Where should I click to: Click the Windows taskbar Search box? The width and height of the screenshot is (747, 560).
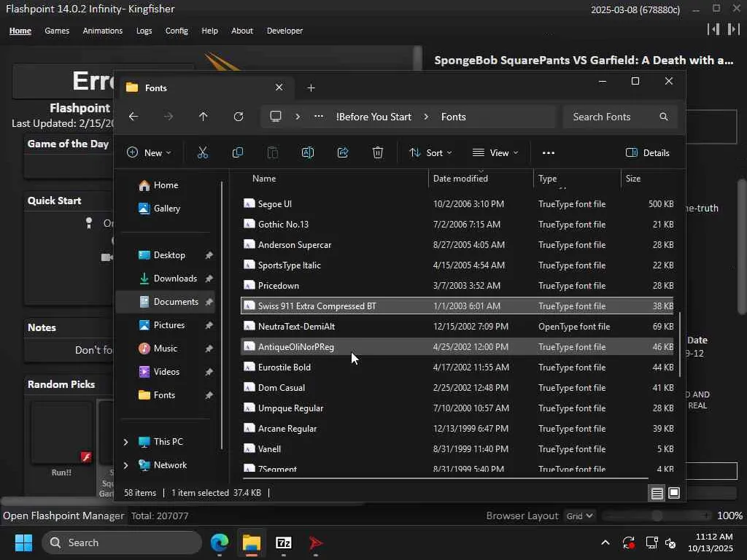pos(122,542)
